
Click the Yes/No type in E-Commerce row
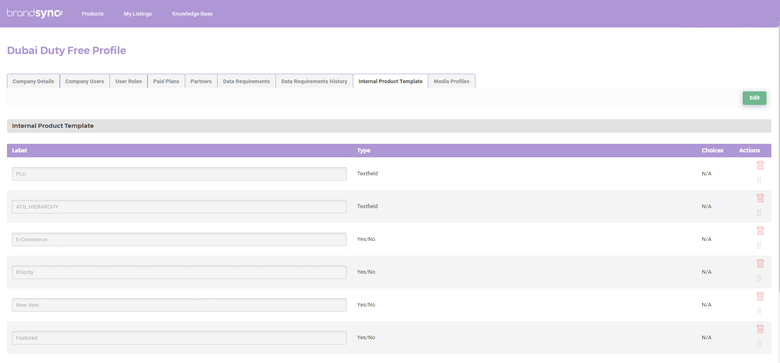point(366,239)
